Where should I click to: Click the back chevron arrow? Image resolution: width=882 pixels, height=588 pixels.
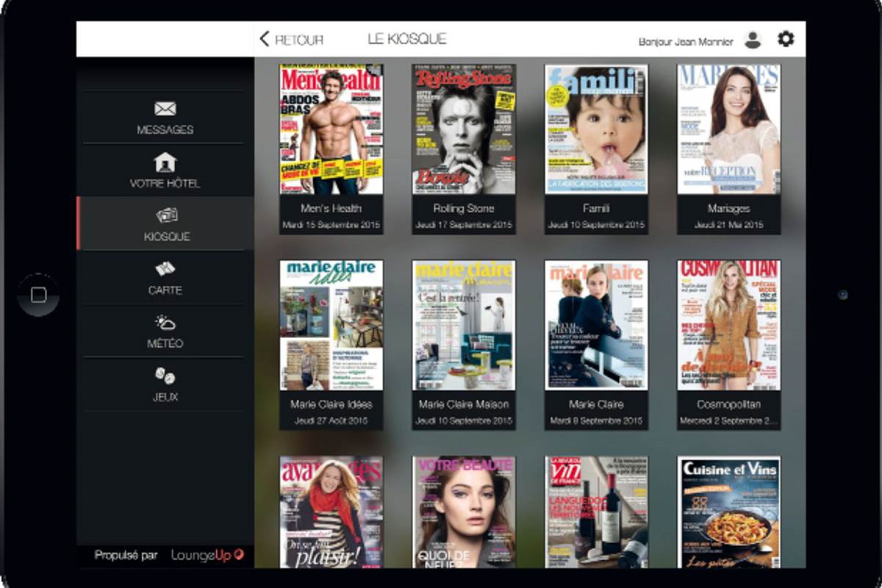(265, 39)
